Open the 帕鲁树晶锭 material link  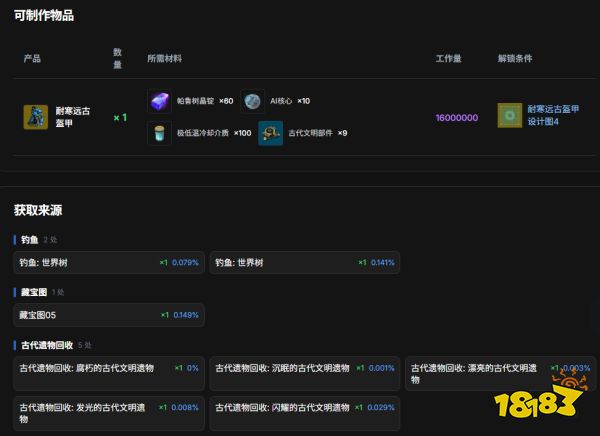coord(195,101)
